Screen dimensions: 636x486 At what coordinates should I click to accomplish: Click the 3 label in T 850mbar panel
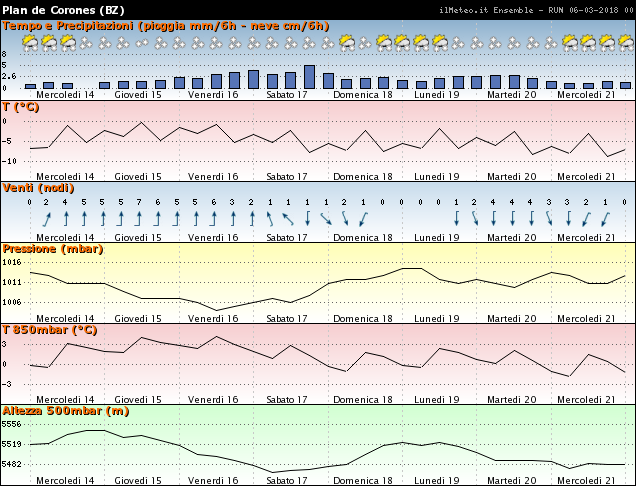point(4,344)
